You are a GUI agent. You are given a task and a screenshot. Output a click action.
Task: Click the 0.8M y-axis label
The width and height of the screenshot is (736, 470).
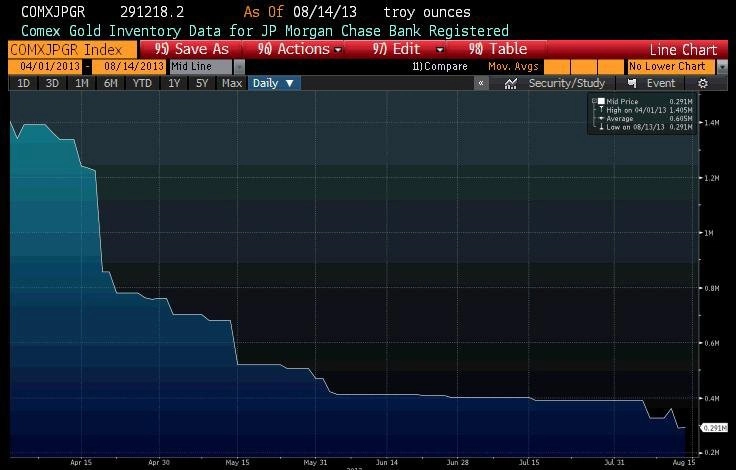click(712, 288)
